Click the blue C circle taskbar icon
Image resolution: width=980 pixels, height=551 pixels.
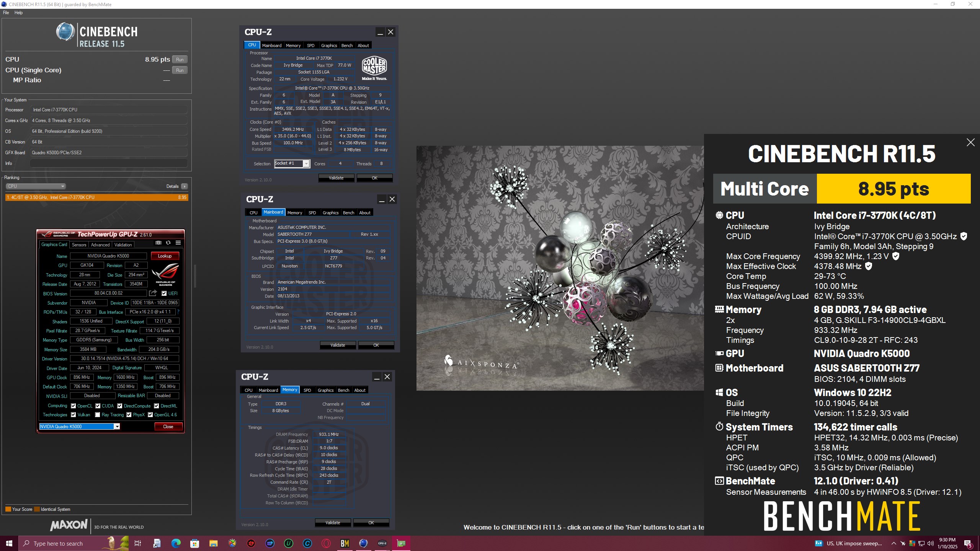click(x=307, y=543)
